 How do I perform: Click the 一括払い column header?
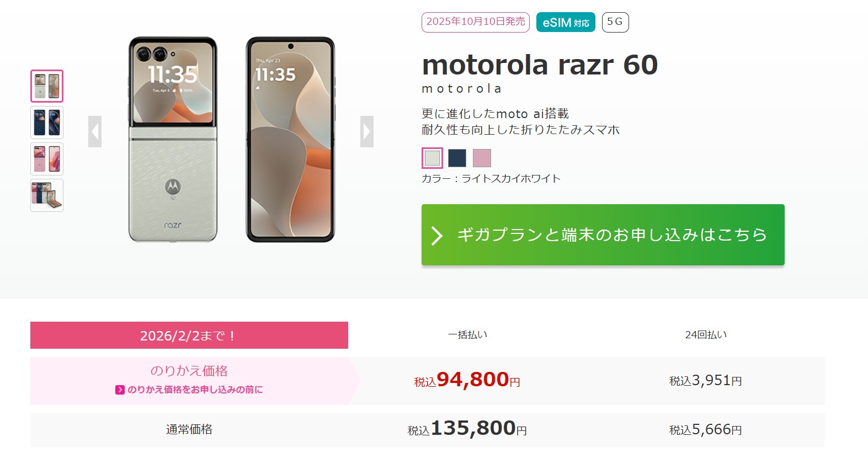click(467, 335)
